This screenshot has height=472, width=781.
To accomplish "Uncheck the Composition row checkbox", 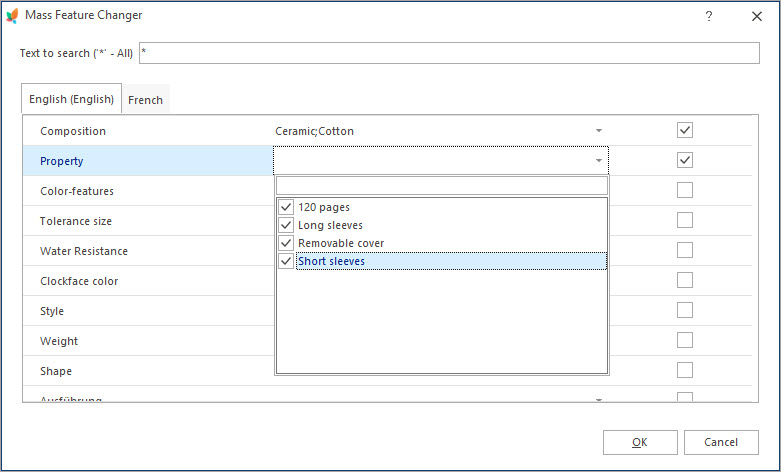I will click(685, 130).
